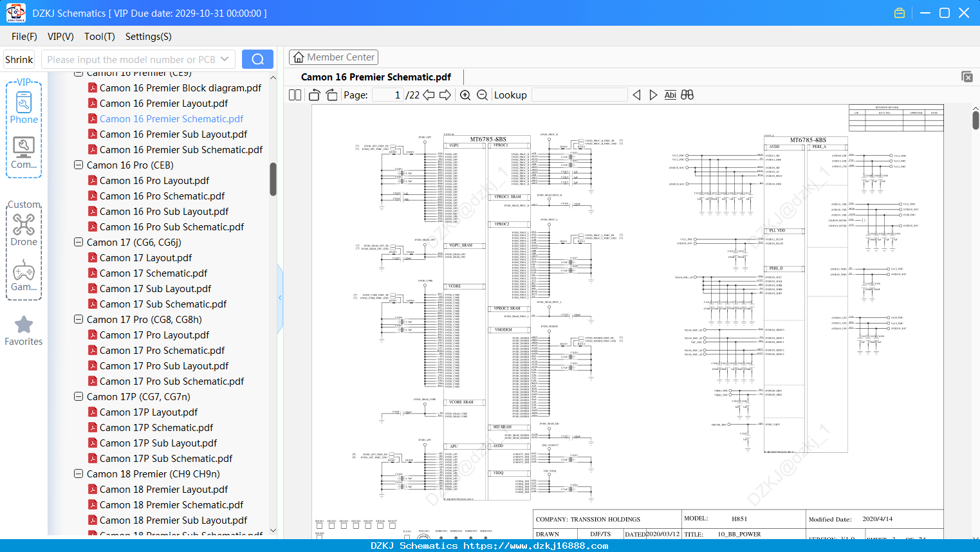Image resolution: width=980 pixels, height=552 pixels.
Task: Toggle the two-page view icon
Action: tap(295, 95)
